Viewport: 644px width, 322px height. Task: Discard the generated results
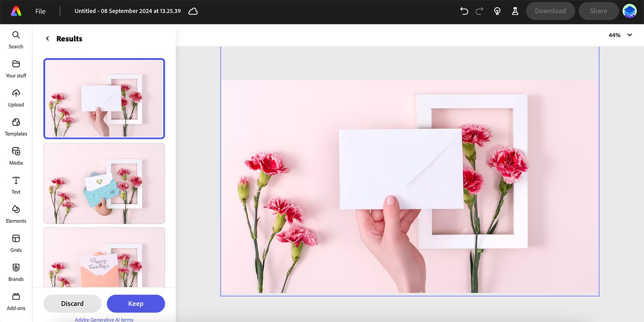click(72, 304)
